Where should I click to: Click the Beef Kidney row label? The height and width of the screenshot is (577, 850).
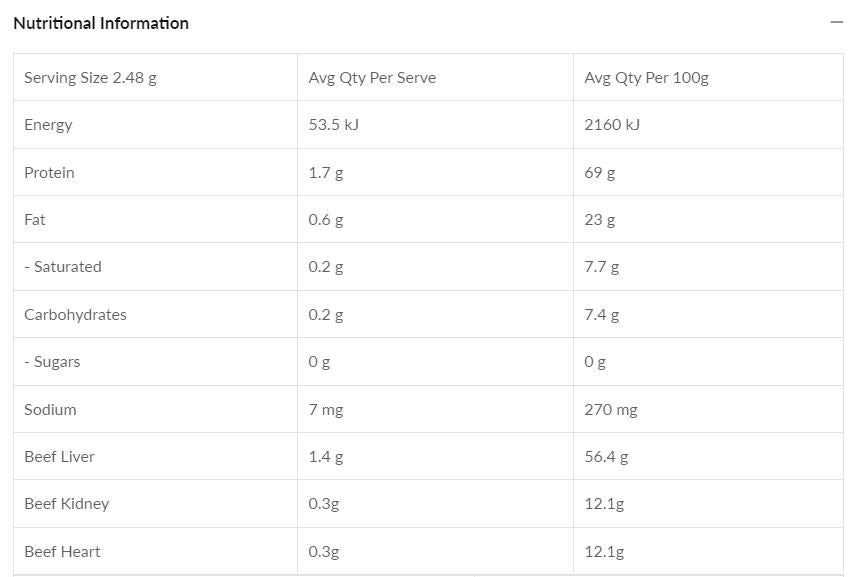coord(66,504)
